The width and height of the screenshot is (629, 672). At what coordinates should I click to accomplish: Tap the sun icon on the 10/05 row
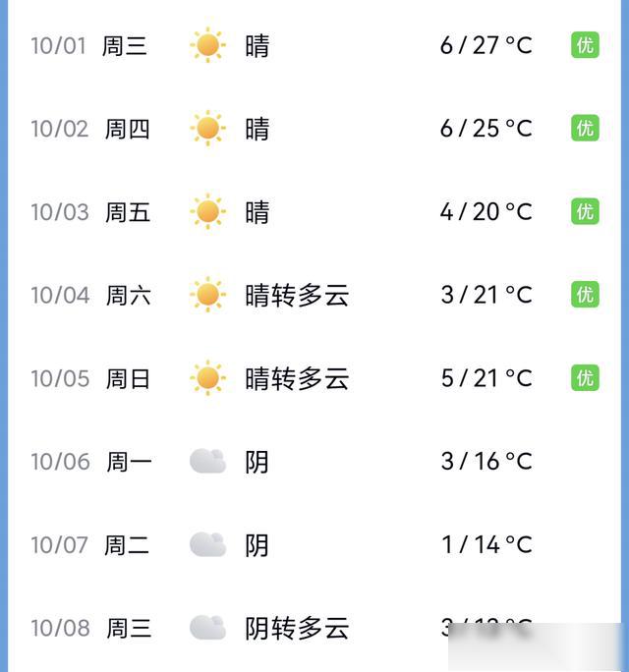[x=207, y=378]
